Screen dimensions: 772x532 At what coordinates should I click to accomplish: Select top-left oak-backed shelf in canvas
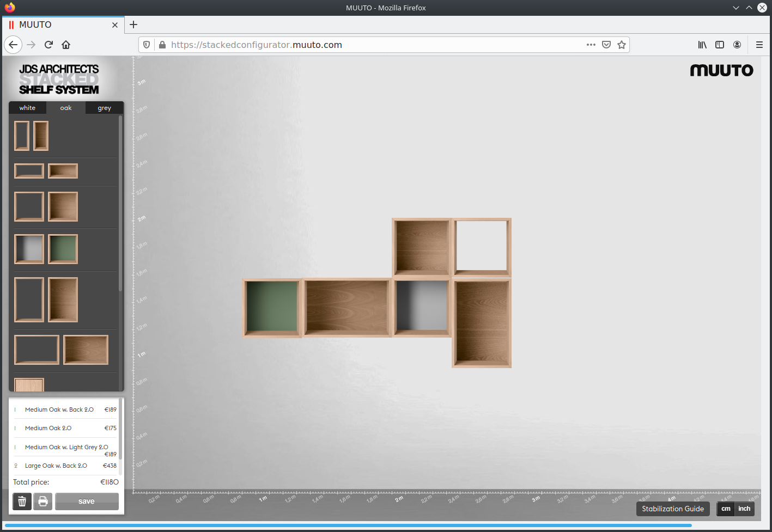(422, 247)
